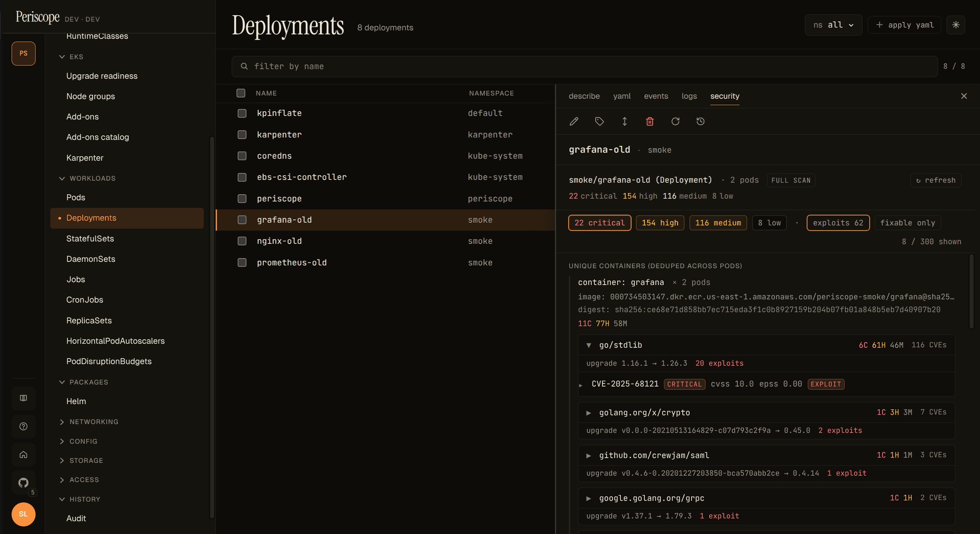
Task: Click the search magnifier icon in filter bar
Action: coord(244,66)
